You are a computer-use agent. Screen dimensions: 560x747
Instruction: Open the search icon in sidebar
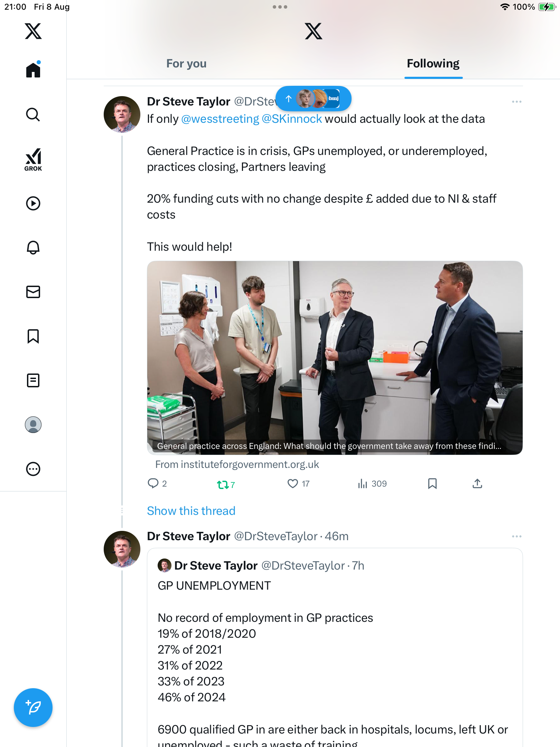point(33,114)
